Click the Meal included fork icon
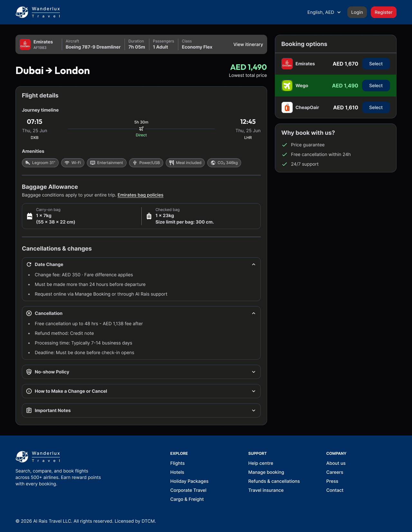The image size is (412, 532). pyautogui.click(x=172, y=163)
